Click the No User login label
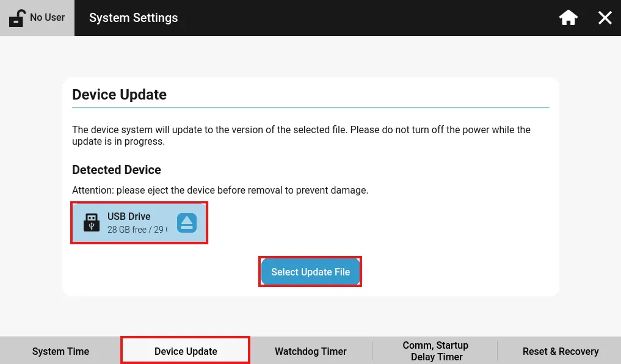Image resolution: width=621 pixels, height=364 pixels. click(47, 18)
